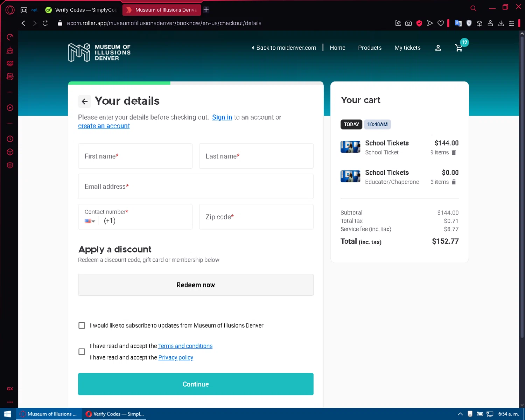Viewport: 525px width, 420px height.
Task: Open Easy Setup sliders icon
Action: [x=512, y=23]
